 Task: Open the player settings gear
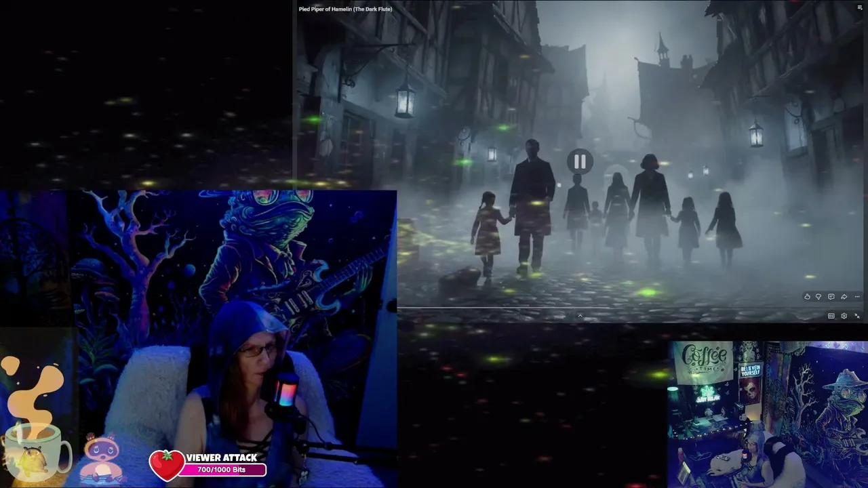pos(844,316)
